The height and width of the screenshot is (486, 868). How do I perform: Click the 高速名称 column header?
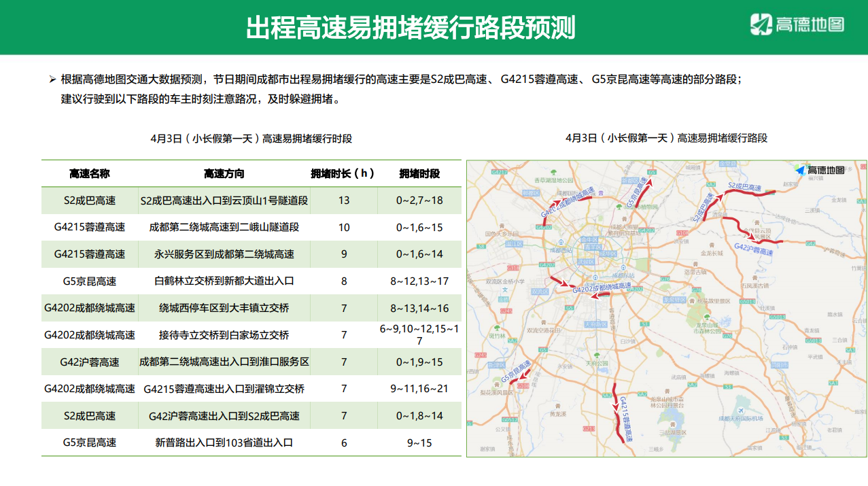tap(90, 174)
